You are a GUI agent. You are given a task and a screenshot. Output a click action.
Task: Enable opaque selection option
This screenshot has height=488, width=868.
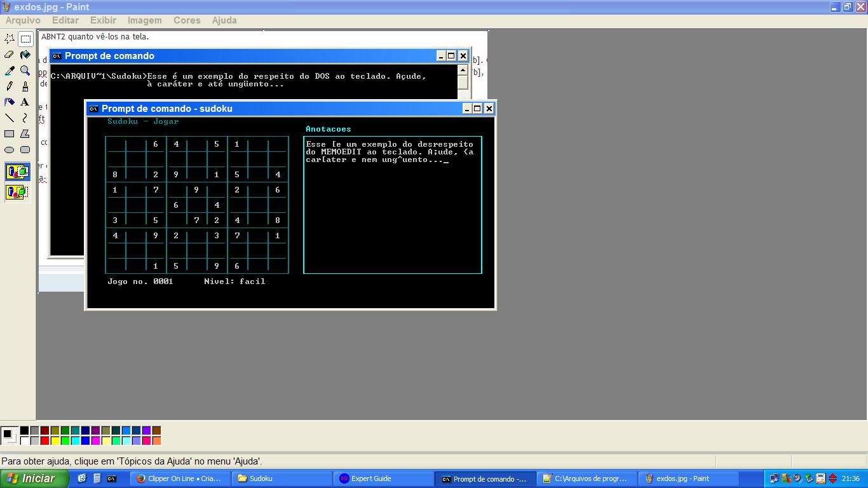point(17,172)
